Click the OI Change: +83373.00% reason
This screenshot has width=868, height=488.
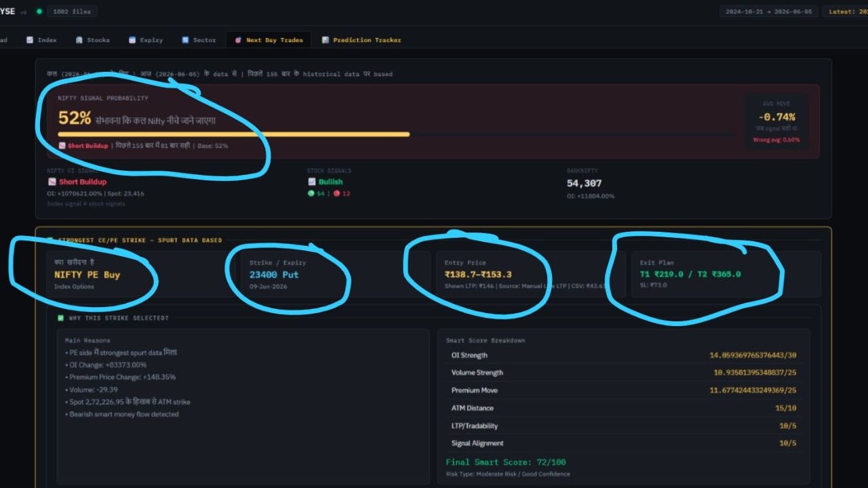coord(105,365)
